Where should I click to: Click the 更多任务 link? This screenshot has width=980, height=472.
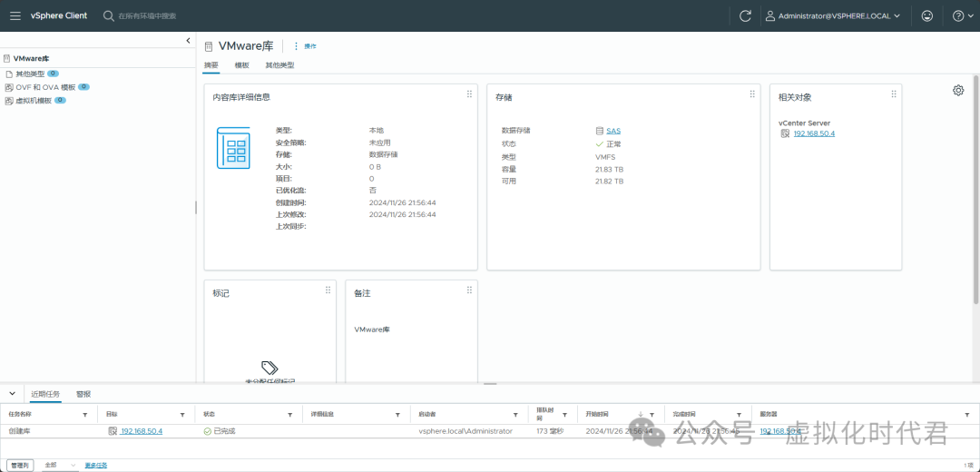tap(96, 465)
